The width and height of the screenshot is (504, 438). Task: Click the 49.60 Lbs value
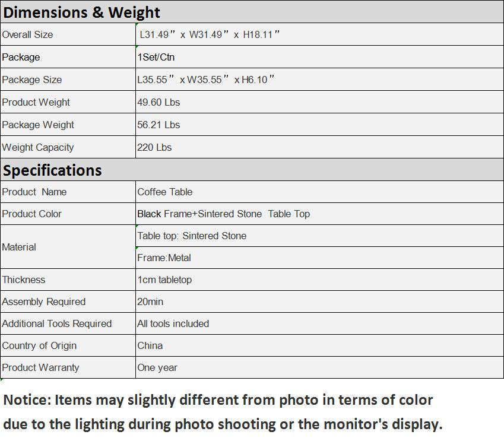pyautogui.click(x=159, y=103)
